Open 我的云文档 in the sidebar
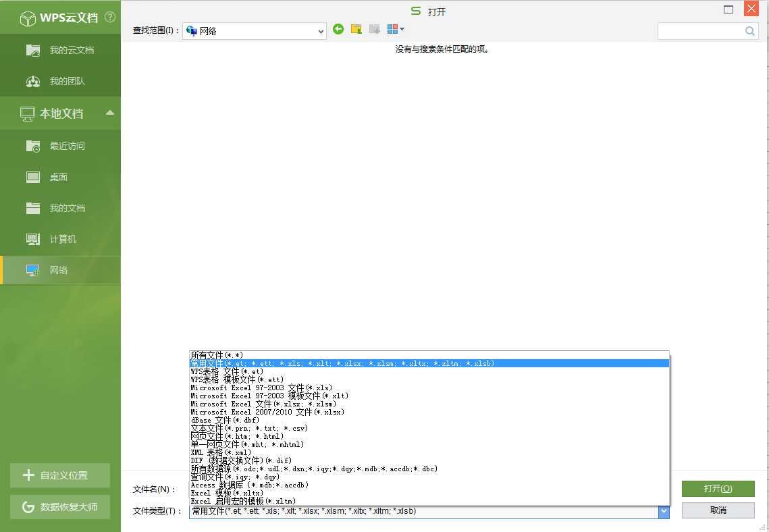This screenshot has width=769, height=532. pyautogui.click(x=60, y=50)
